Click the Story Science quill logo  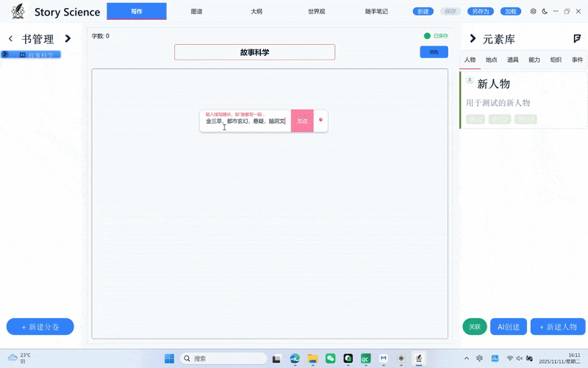pyautogui.click(x=18, y=12)
